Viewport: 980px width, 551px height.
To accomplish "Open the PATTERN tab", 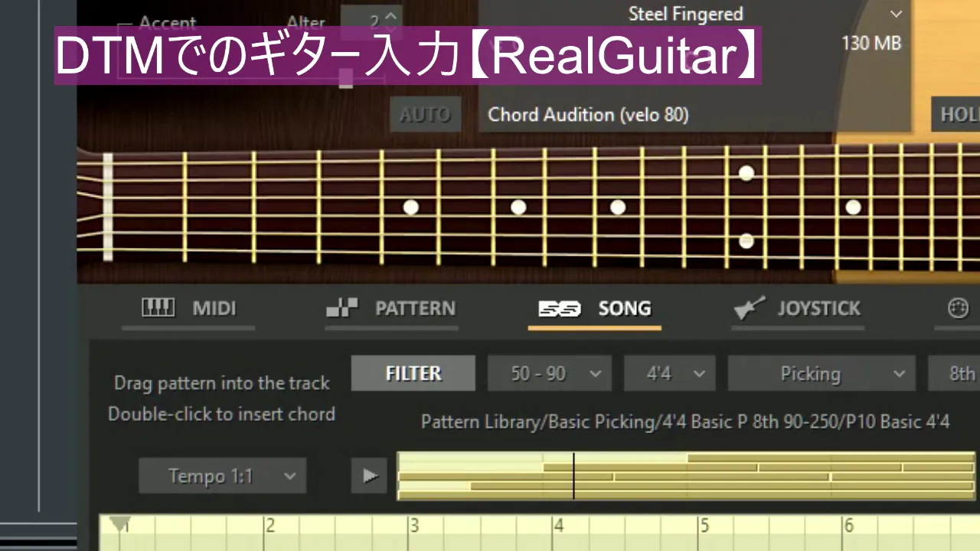I will click(390, 308).
